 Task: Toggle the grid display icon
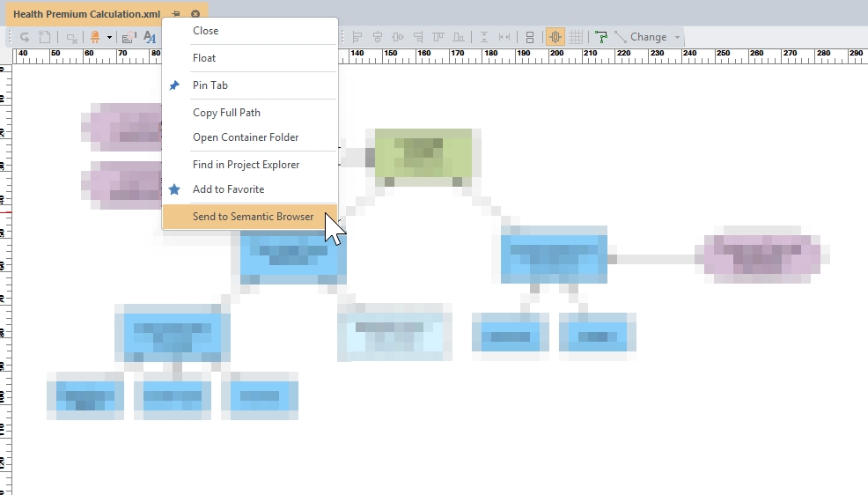point(576,37)
